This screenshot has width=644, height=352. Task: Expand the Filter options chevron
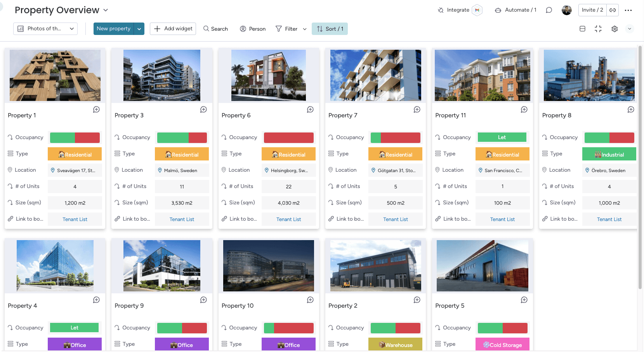305,29
